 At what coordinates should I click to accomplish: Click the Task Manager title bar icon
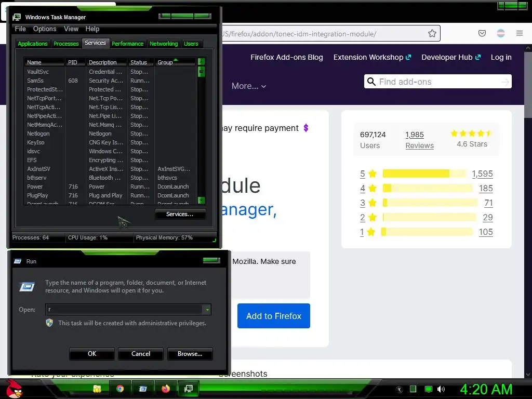[x=17, y=17]
